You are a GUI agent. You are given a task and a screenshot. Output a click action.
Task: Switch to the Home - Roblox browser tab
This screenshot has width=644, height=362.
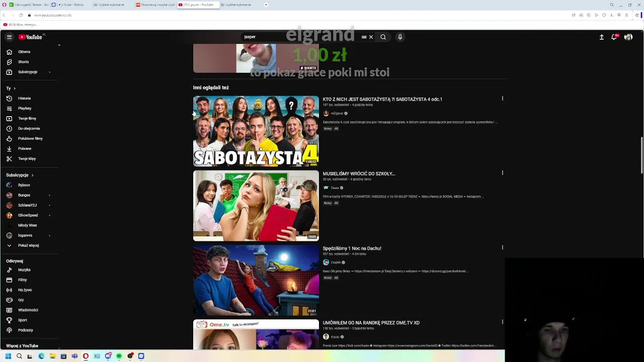tap(71, 5)
